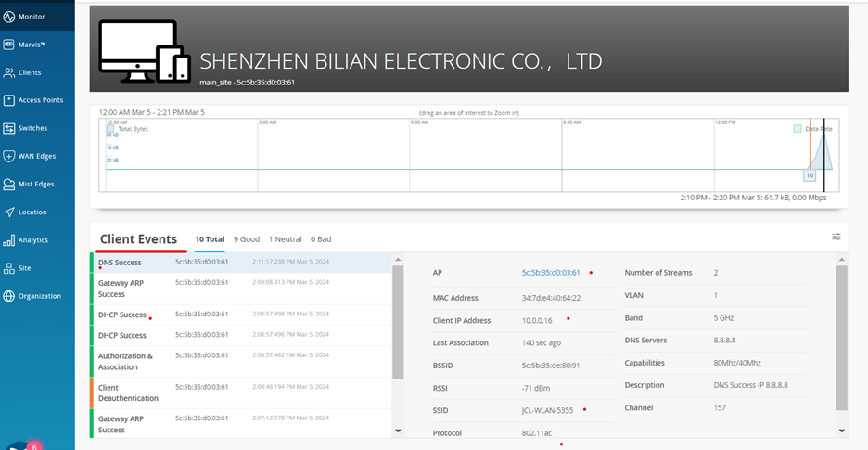
Task: Toggle the Data Rate legend checkbox
Action: (x=798, y=129)
